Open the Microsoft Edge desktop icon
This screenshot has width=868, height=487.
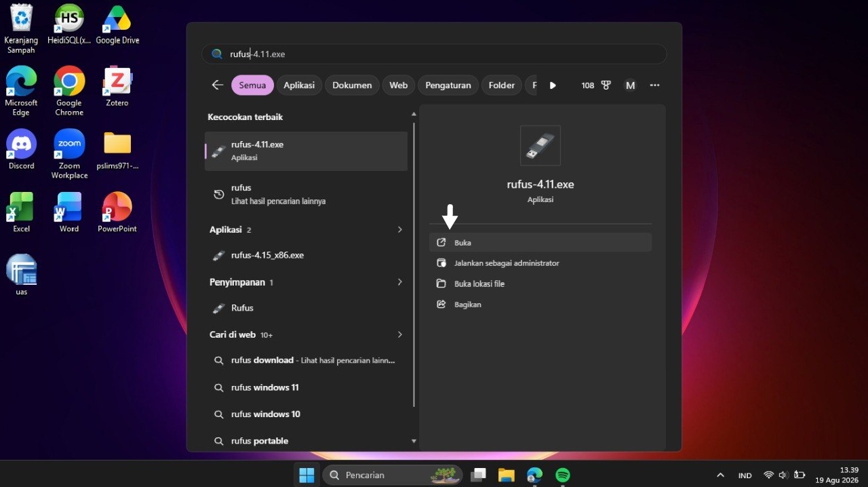(x=22, y=92)
